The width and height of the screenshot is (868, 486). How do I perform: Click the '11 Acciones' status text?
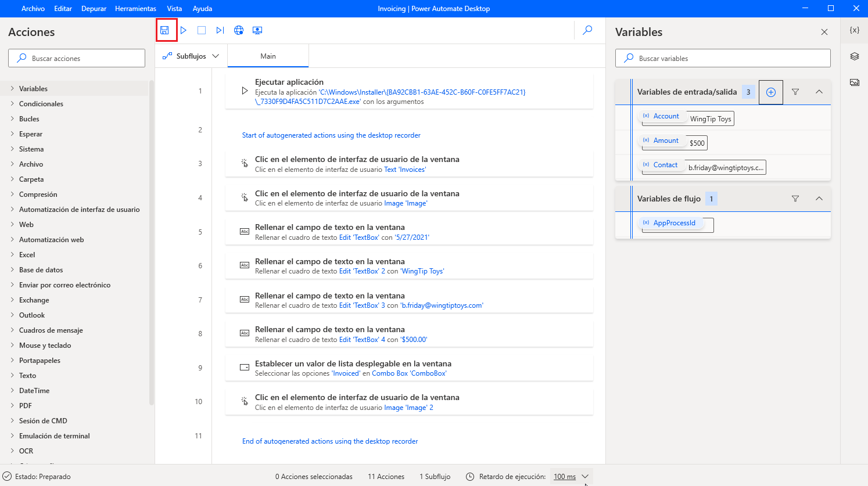(386, 477)
